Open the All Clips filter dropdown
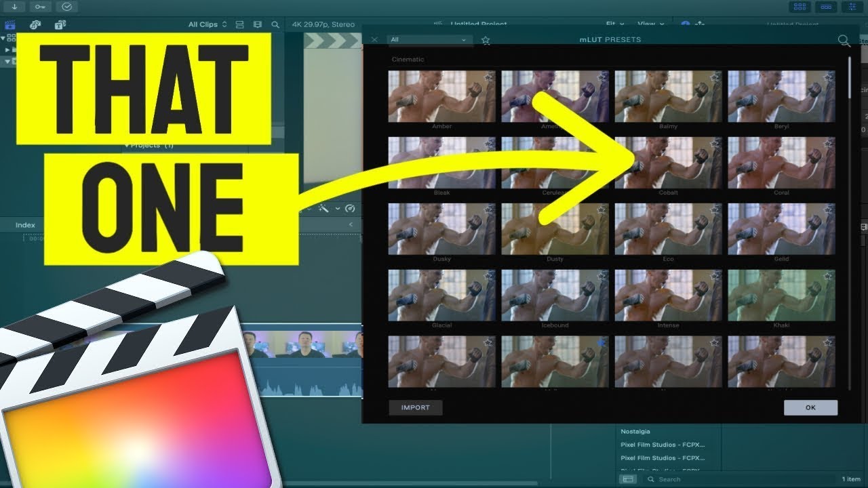This screenshot has height=488, width=868. pyautogui.click(x=208, y=24)
